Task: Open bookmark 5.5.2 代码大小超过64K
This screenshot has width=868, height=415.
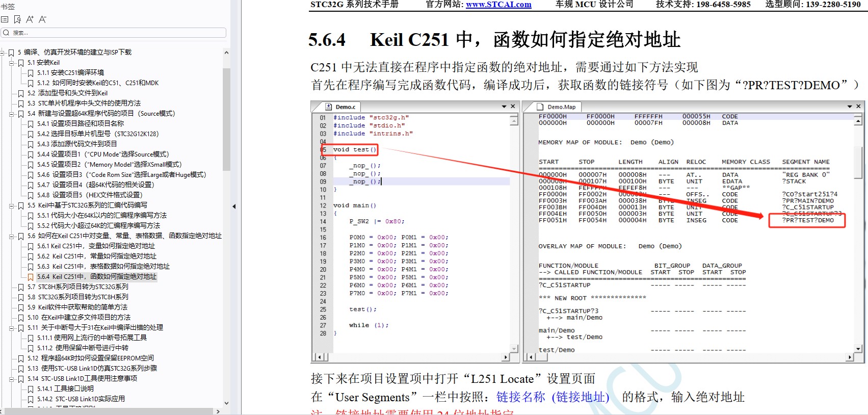Action: 98,226
